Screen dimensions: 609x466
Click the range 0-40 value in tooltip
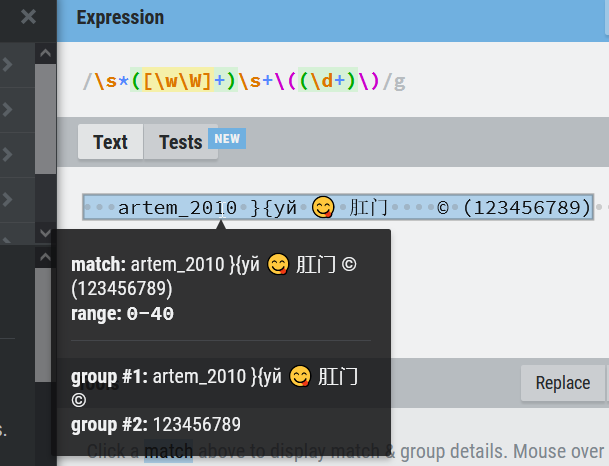click(x=150, y=314)
